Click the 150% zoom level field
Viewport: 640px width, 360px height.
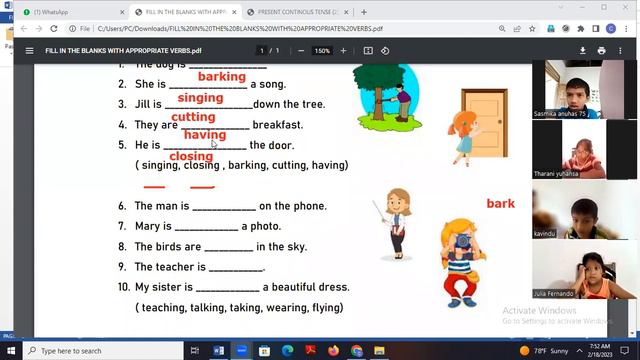(x=322, y=51)
